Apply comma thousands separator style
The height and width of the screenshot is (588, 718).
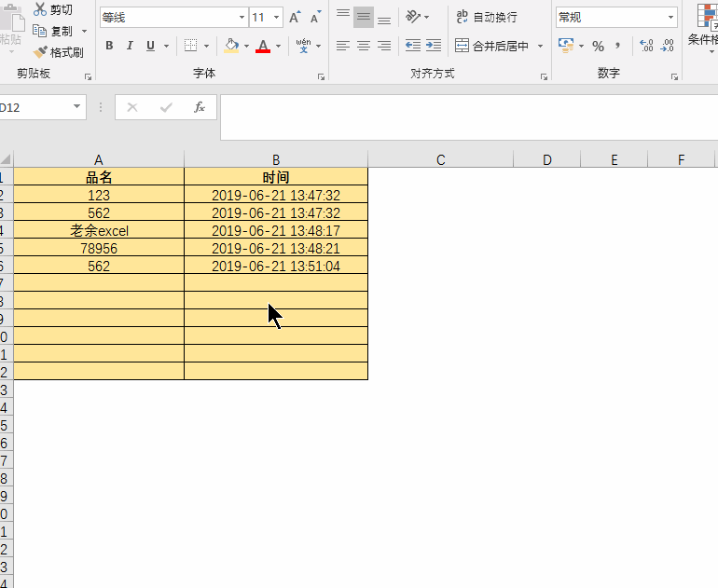[x=617, y=46]
